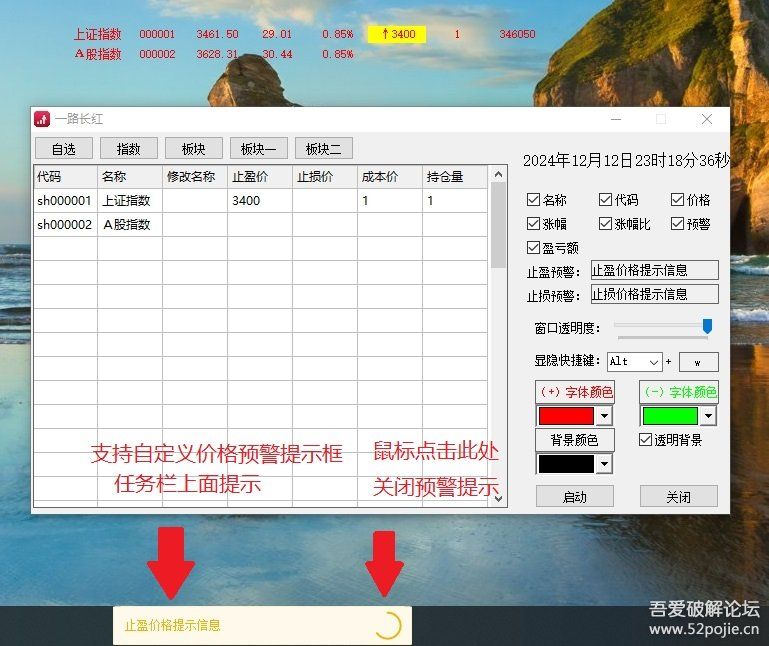Close the window with the X icon

coord(707,119)
